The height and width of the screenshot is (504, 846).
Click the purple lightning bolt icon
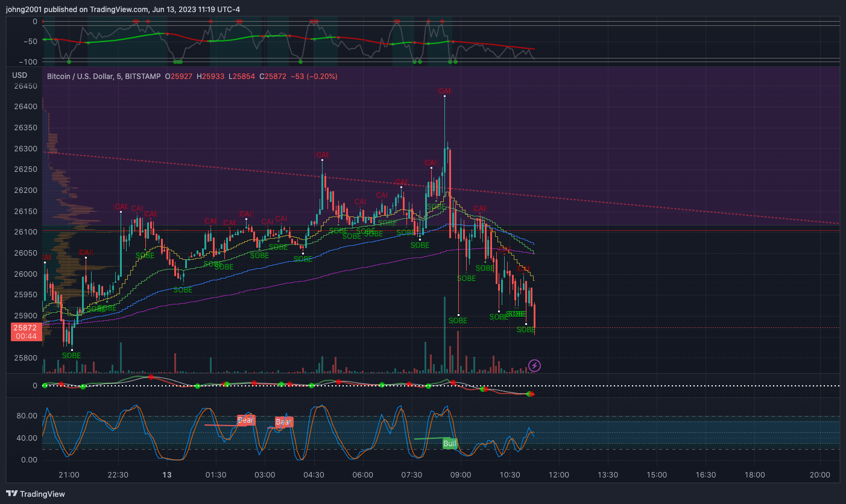tap(534, 365)
